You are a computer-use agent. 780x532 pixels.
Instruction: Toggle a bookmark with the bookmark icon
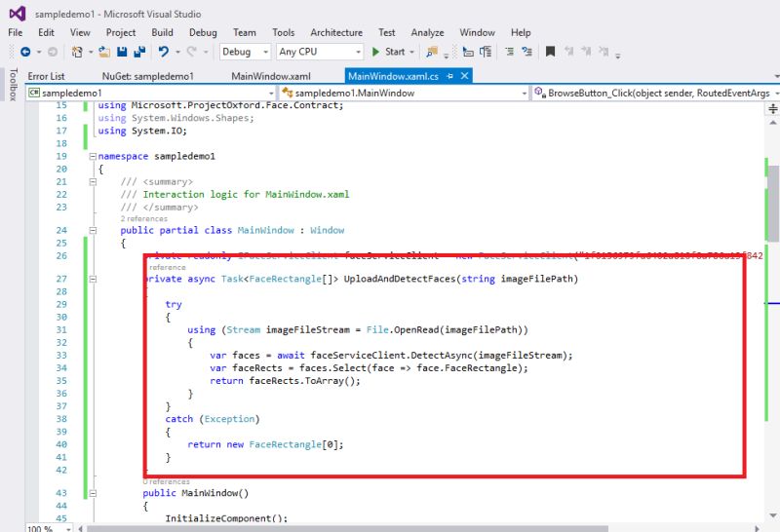pos(550,52)
